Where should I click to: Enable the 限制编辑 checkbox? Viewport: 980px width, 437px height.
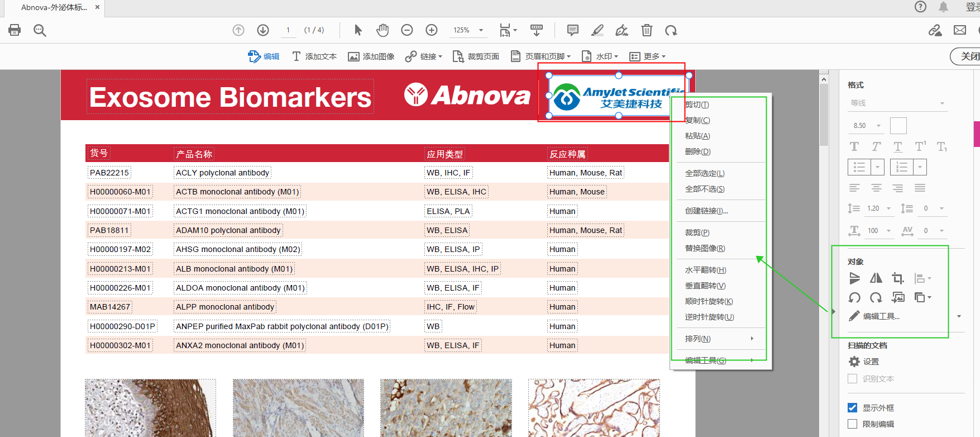click(852, 424)
